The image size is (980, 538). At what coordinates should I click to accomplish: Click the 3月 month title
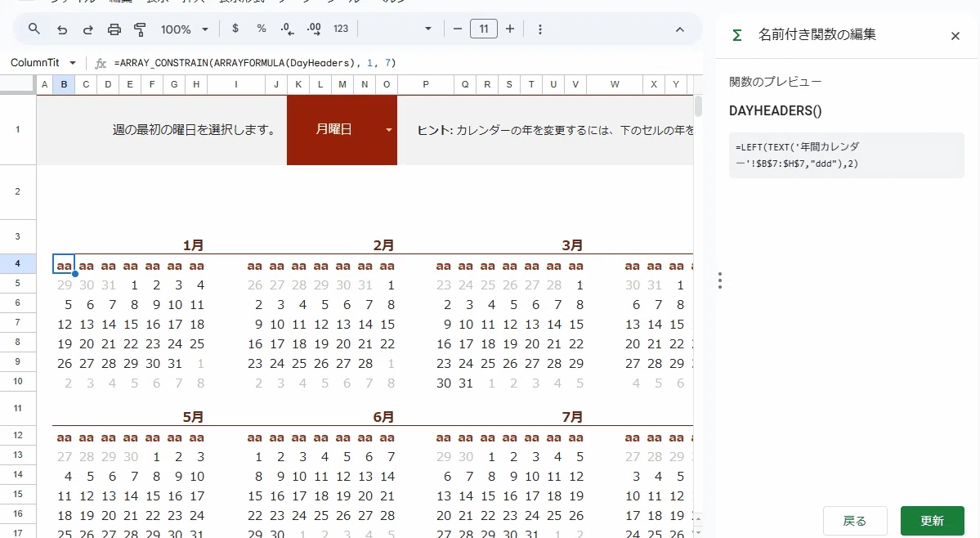click(572, 245)
